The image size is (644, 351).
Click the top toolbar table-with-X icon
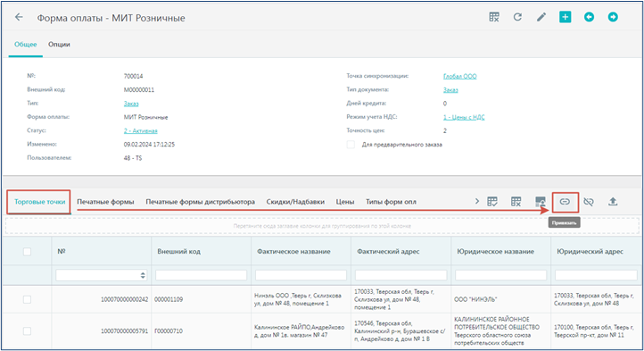click(x=494, y=17)
